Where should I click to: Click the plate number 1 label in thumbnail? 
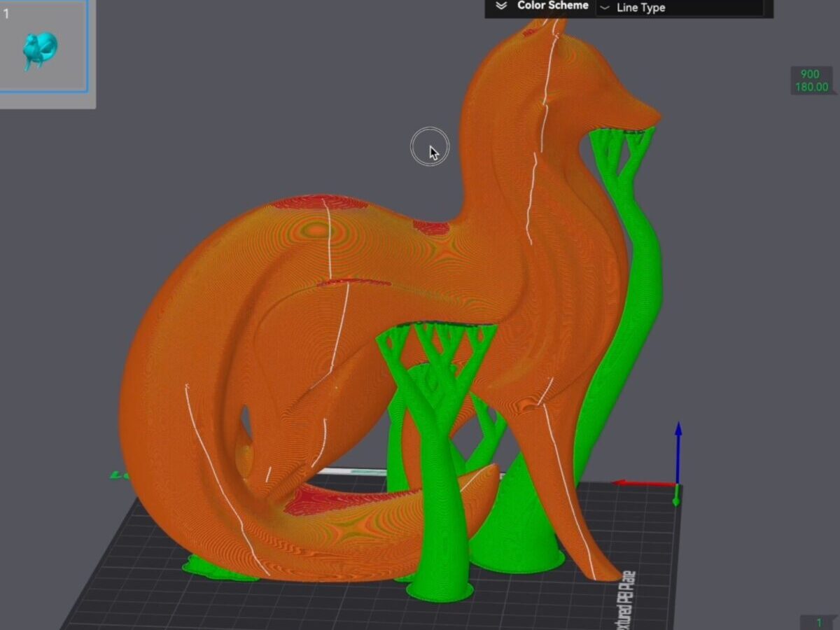click(x=6, y=13)
